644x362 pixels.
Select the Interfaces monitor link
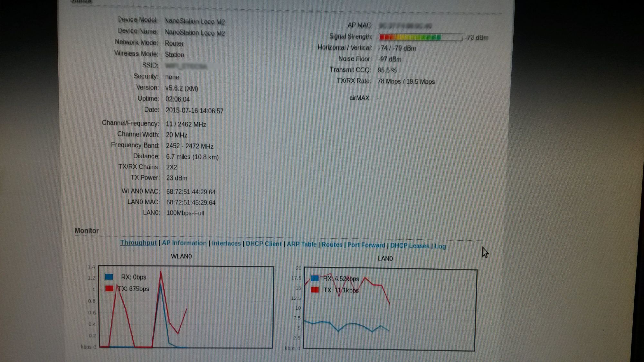coord(226,243)
